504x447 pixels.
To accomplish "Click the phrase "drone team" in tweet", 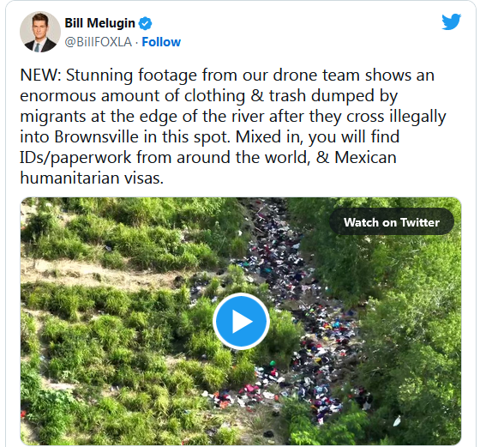I will [314, 75].
